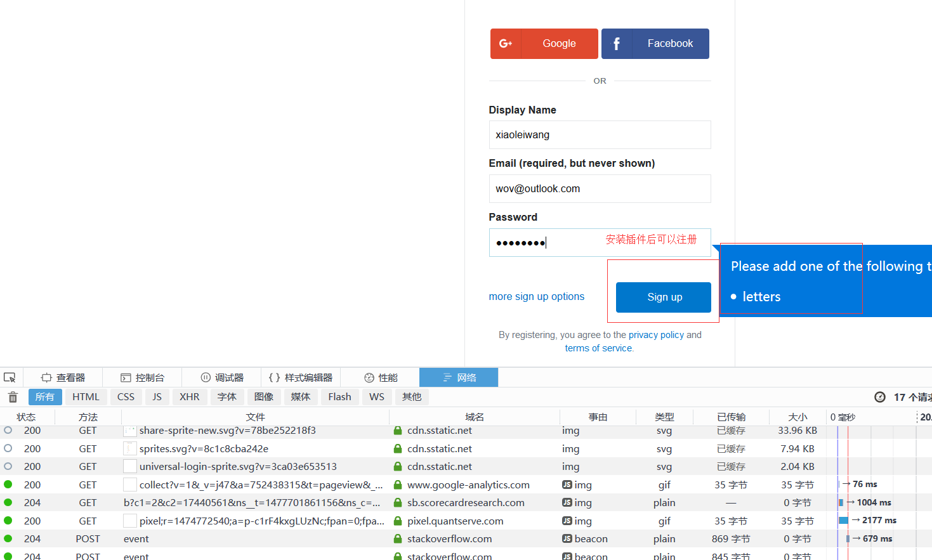Sort by 大小 size column header
This screenshot has width=932, height=560.
797,417
